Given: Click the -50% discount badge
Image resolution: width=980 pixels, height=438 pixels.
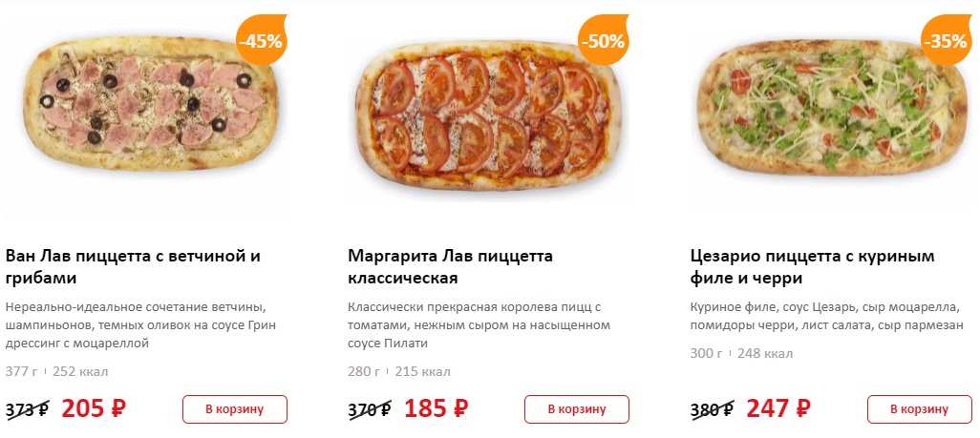Looking at the screenshot, I should pos(604,41).
